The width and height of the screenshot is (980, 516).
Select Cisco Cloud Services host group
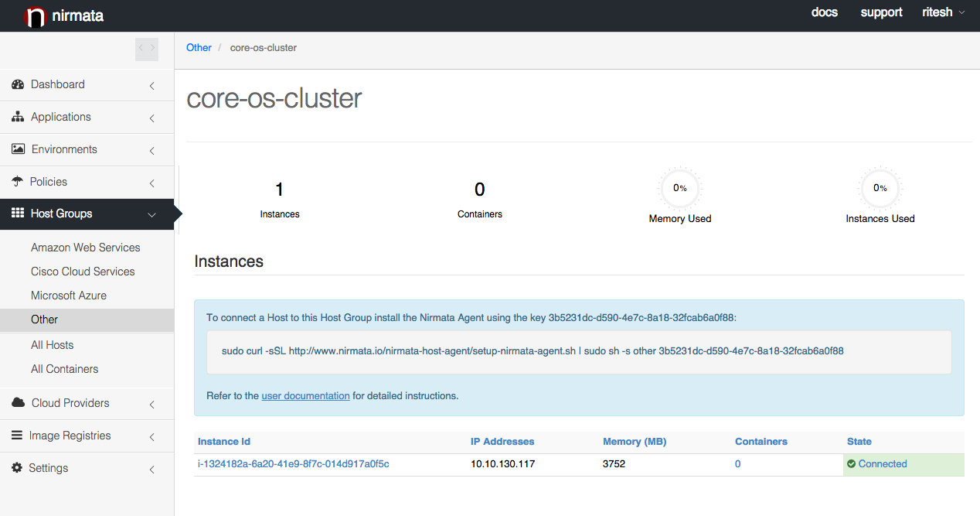[x=83, y=272]
